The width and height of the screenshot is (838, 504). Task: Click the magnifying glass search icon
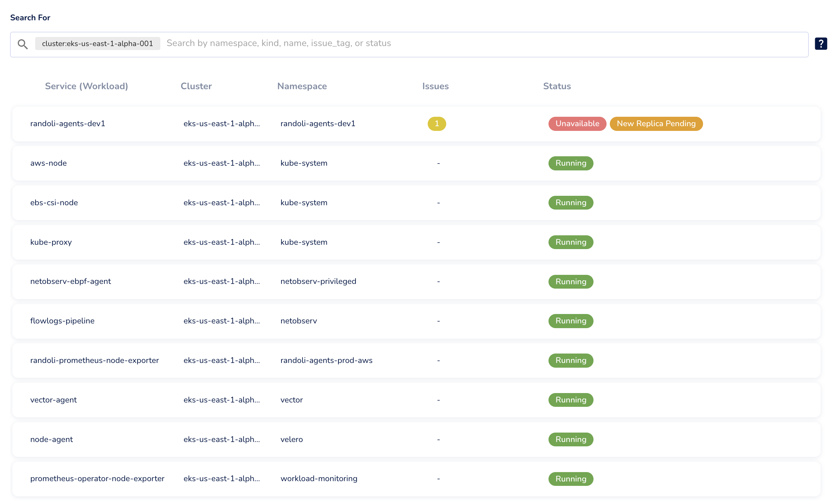point(22,44)
